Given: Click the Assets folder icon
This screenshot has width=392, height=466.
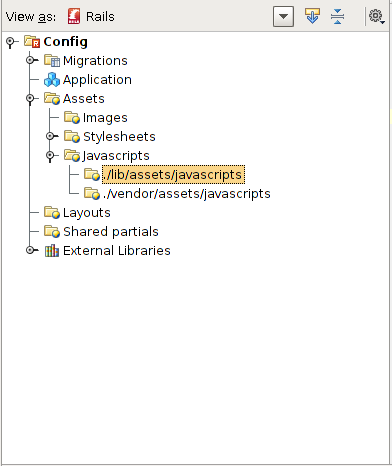Looking at the screenshot, I should [52, 99].
